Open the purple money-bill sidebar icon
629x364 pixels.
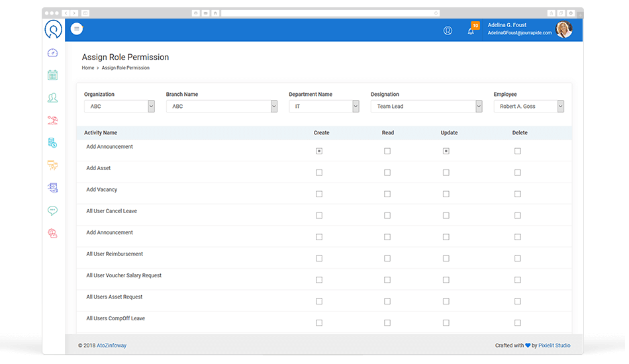click(x=52, y=187)
